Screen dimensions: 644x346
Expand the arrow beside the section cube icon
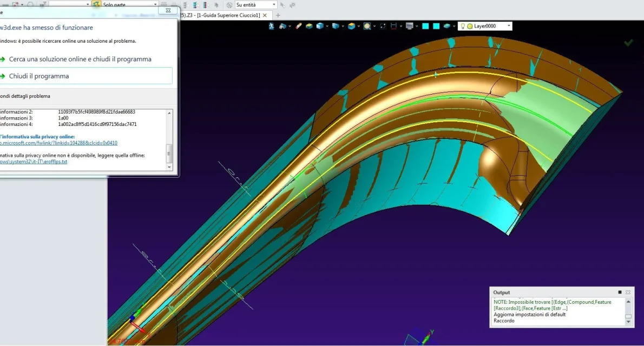pos(358,26)
